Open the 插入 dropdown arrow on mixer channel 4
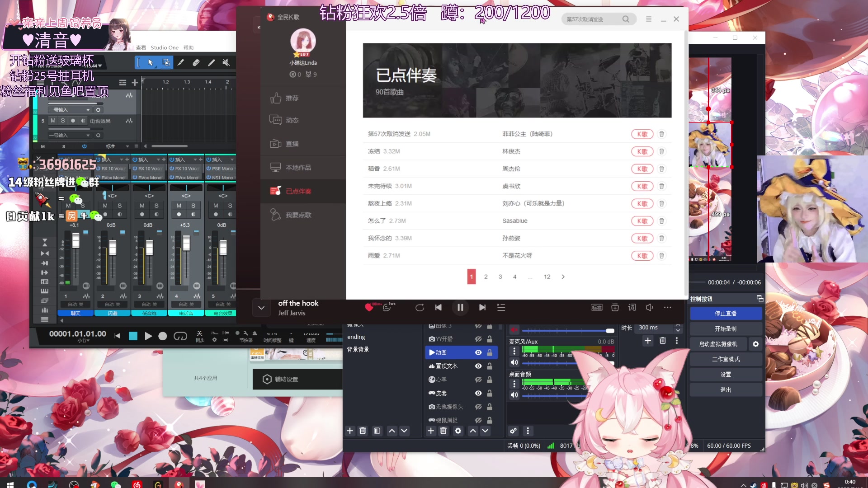The height and width of the screenshot is (488, 868). 195,160
